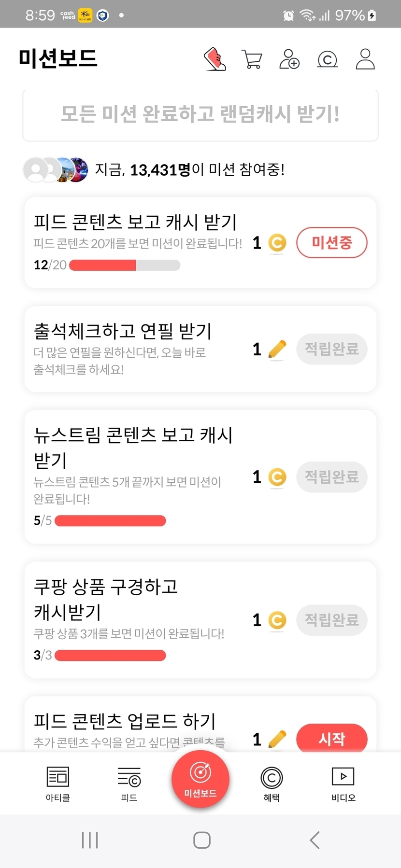
Task: Open the shopping cart
Action: point(252,60)
